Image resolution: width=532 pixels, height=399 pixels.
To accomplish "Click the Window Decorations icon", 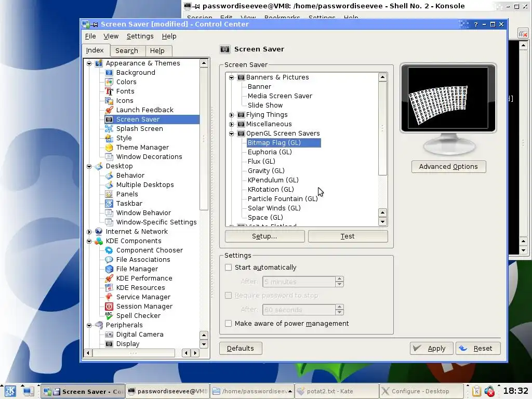I will pyautogui.click(x=109, y=157).
